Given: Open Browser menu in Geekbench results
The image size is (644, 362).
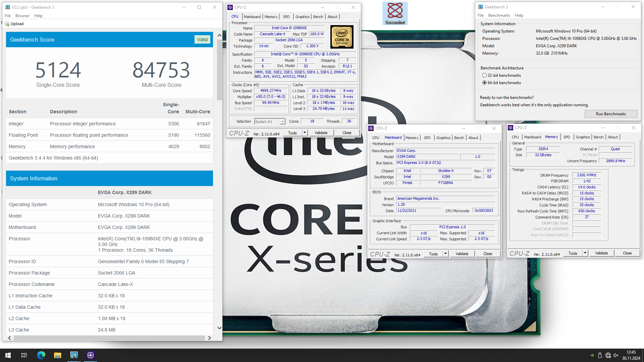Looking at the screenshot, I should [x=22, y=16].
